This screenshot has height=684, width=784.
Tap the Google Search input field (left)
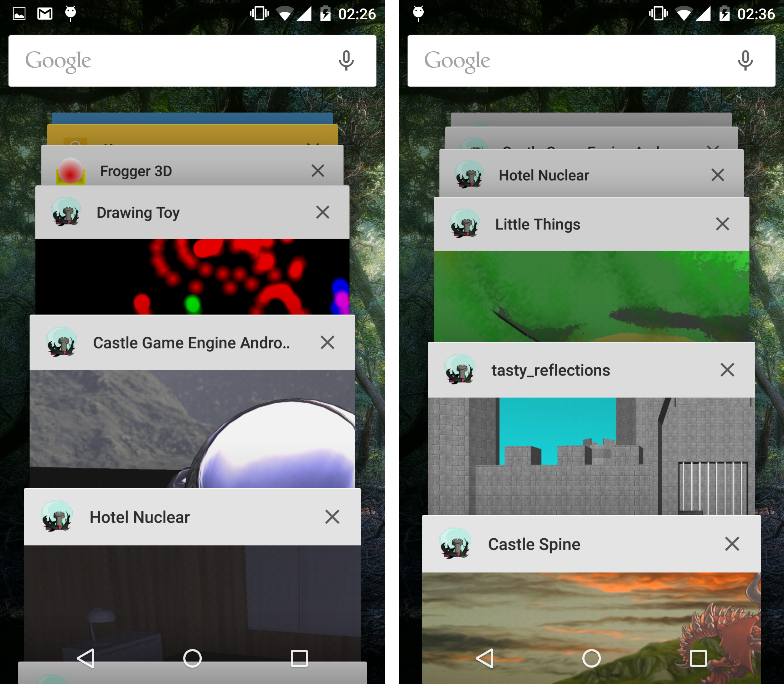click(194, 60)
